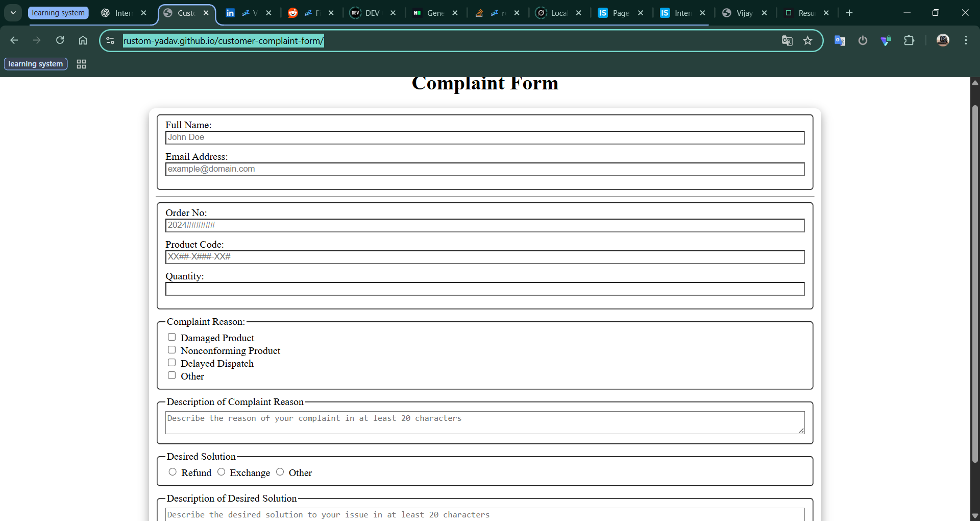Click the forward navigation arrow
This screenshot has width=980, height=521.
tap(37, 40)
